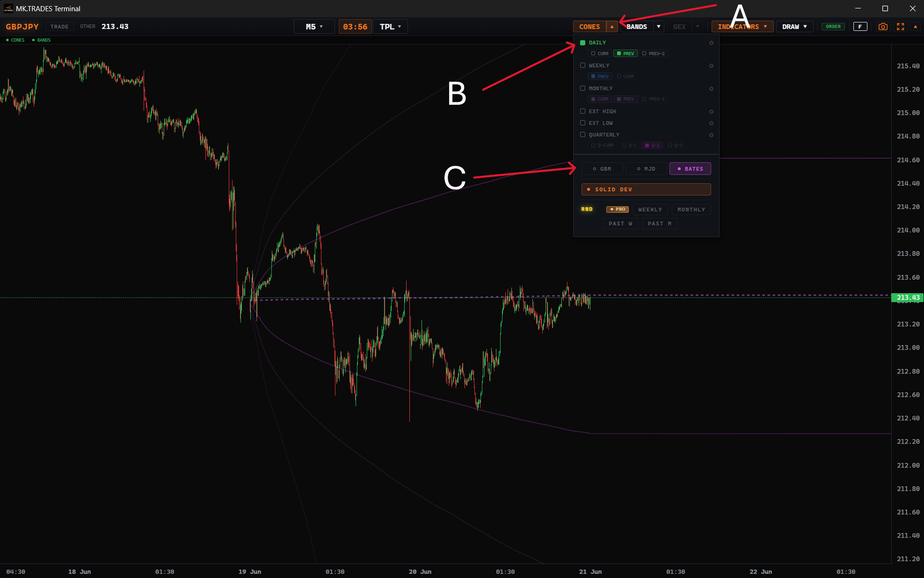Click the green BANDS legend label
Viewport: 924px width, 578px height.
pyautogui.click(x=42, y=40)
